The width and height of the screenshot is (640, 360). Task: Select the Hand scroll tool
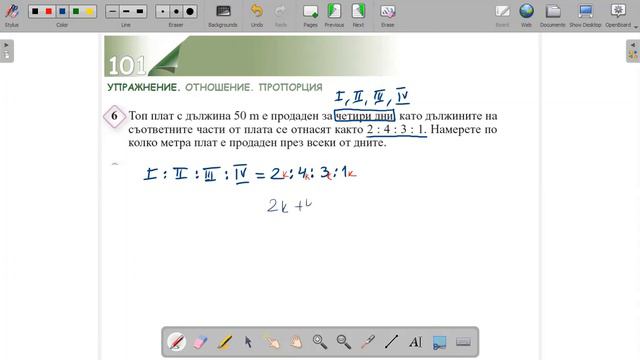tap(296, 342)
